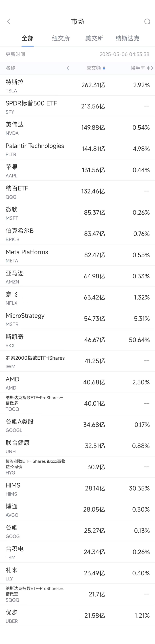The image size is (155, 644).
Task: Open the 纳斯达克 tab
Action: [x=127, y=38]
